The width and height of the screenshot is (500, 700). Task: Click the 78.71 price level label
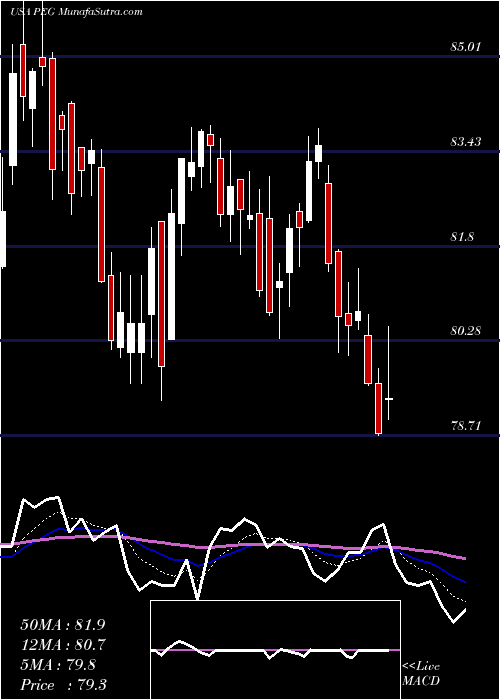click(466, 425)
